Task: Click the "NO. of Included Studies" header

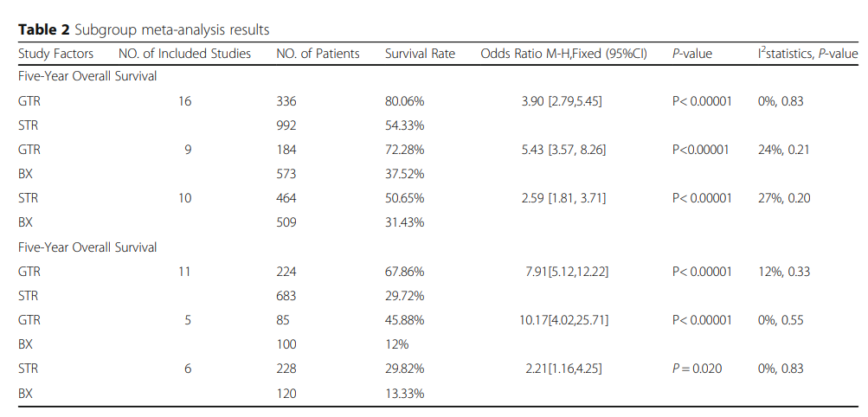Action: [184, 54]
